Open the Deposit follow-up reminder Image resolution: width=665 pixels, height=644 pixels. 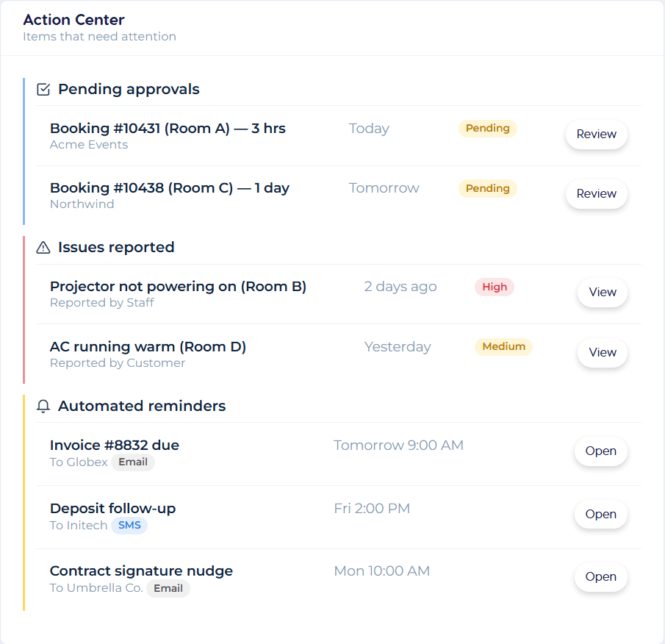[x=600, y=515]
